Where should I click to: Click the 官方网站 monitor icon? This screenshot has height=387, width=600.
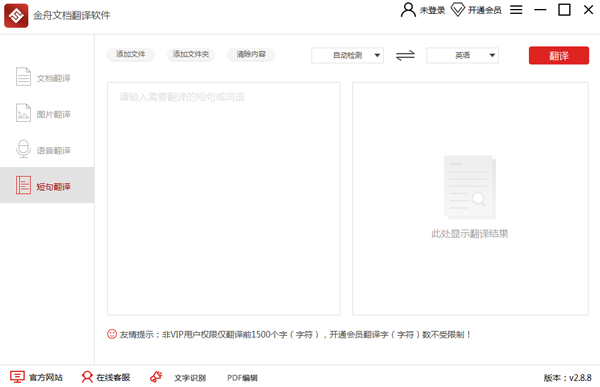point(17,377)
